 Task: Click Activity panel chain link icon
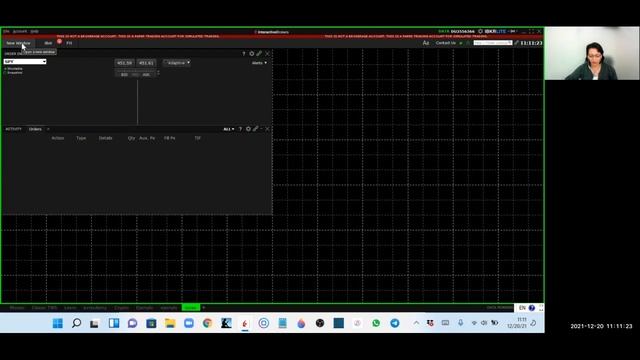pyautogui.click(x=256, y=129)
